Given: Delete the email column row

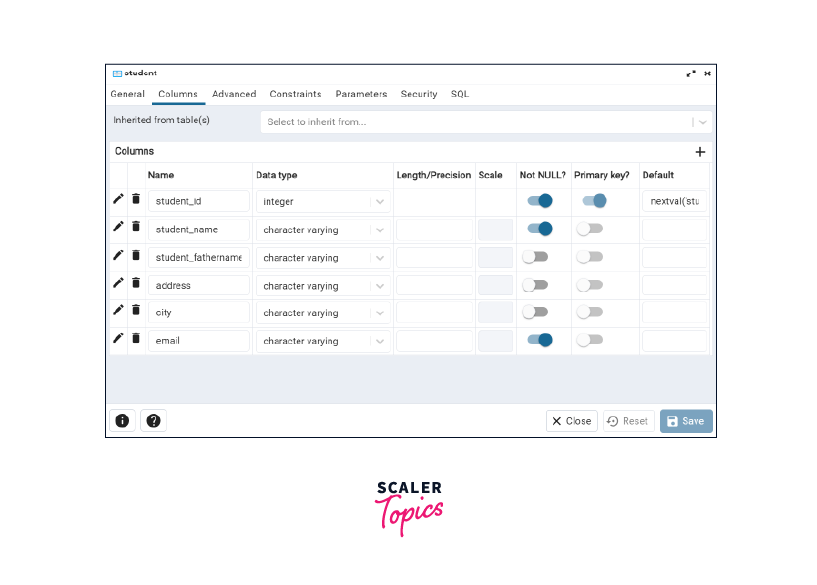Looking at the screenshot, I should coord(136,339).
